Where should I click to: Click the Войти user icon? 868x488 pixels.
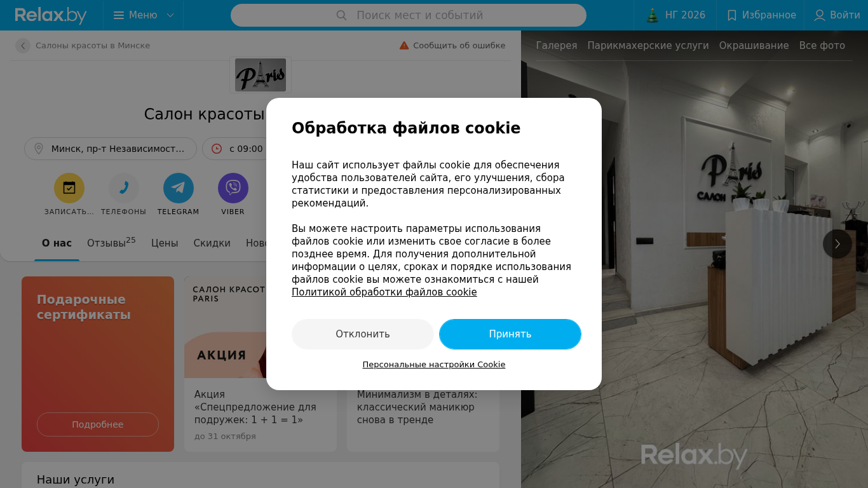(820, 15)
